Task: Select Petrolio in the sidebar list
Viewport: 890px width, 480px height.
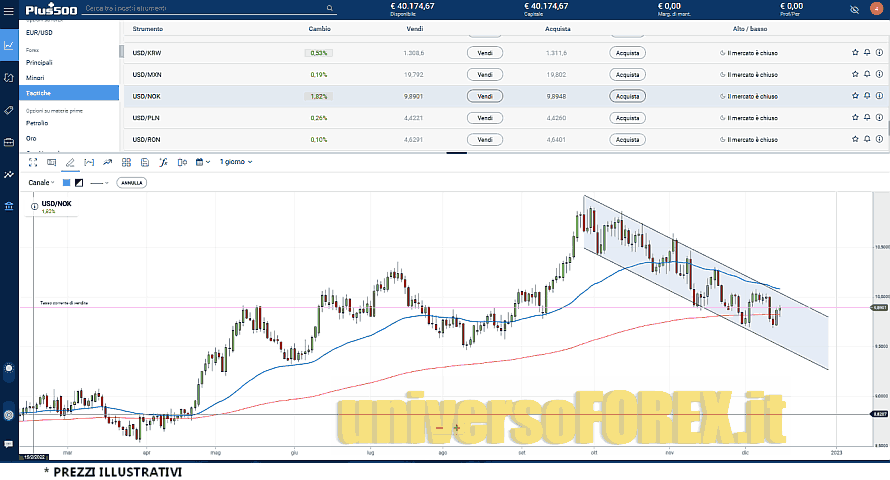Action: 37,122
